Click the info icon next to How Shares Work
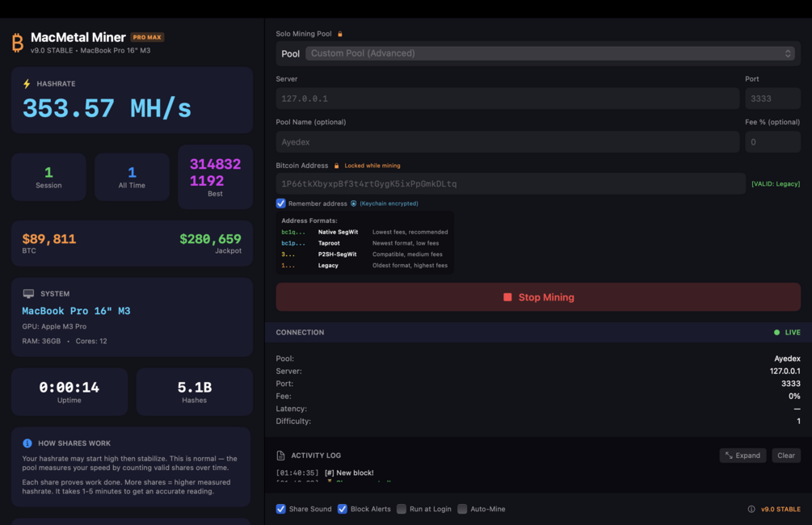812x525 pixels. [27, 443]
